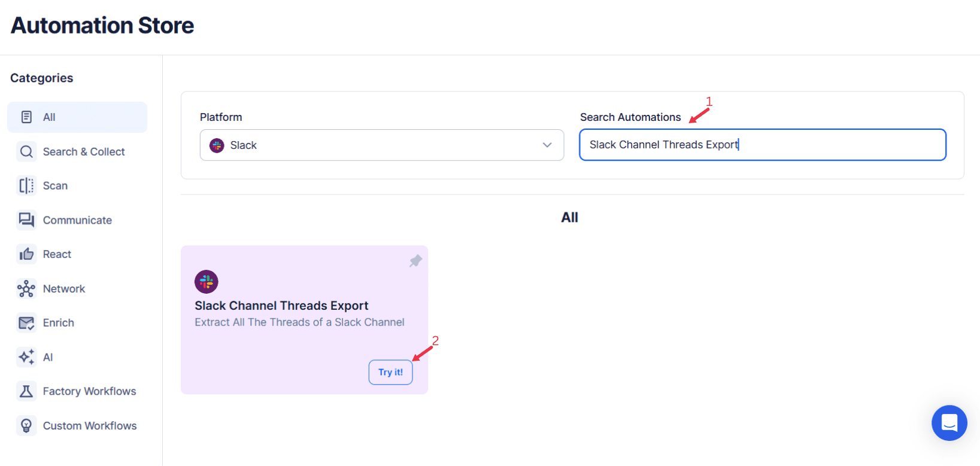
Task: Click the Communicate chat bubbles icon
Action: pyautogui.click(x=26, y=220)
